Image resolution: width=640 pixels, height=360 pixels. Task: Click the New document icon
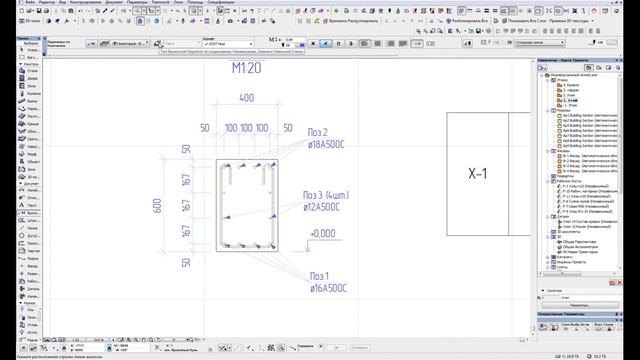pos(22,11)
